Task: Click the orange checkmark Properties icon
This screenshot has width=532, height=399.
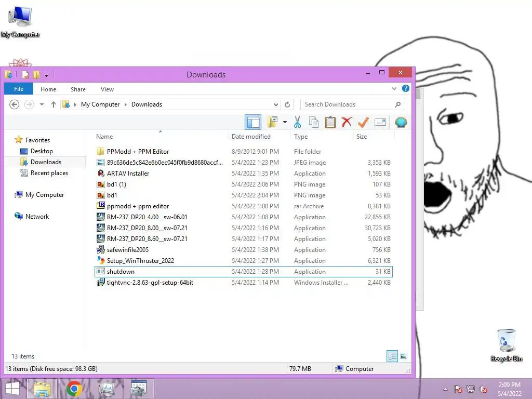Action: click(363, 122)
